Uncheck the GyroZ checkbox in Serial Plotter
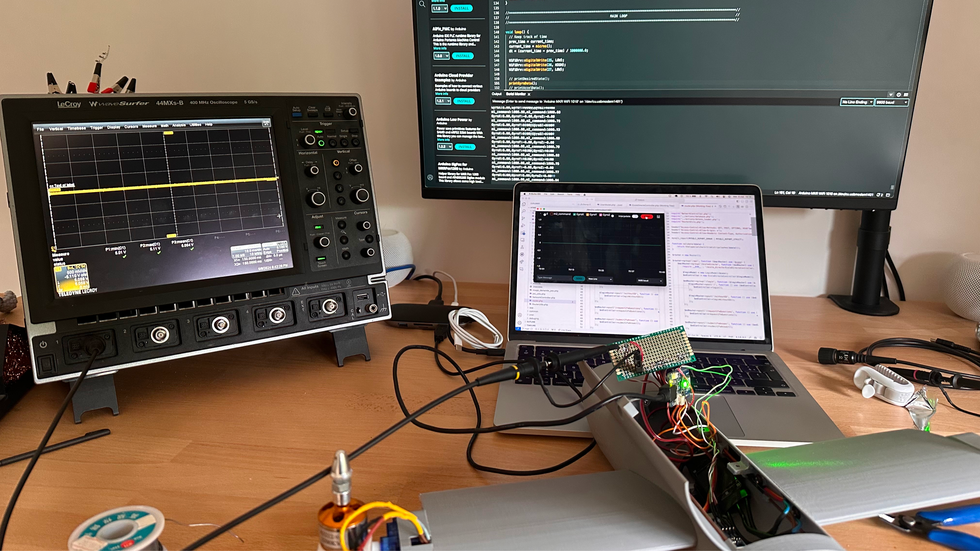980x551 pixels. click(x=601, y=215)
